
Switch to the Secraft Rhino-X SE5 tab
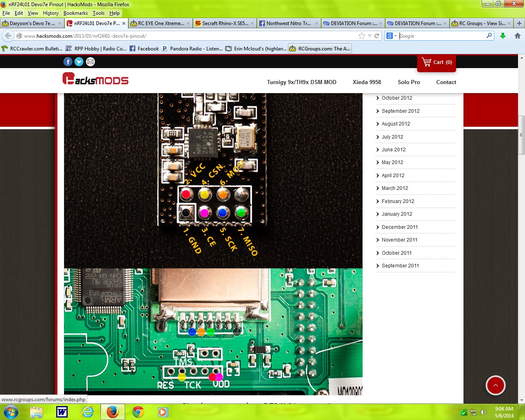(225, 23)
